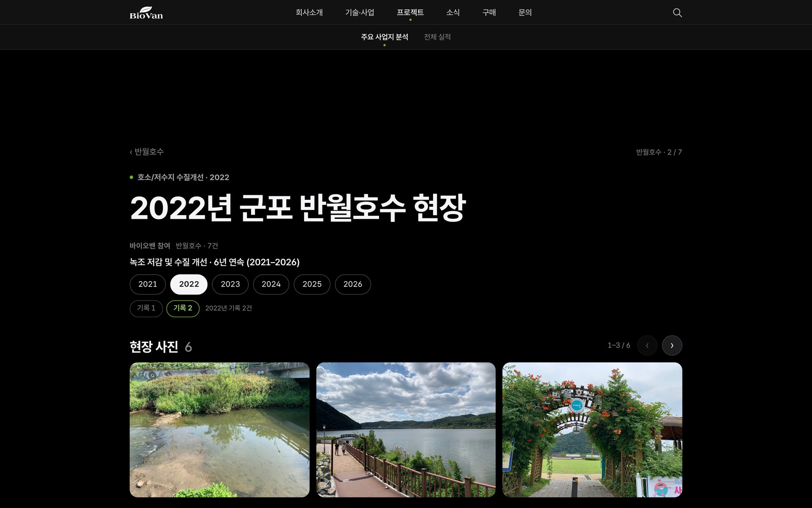Screen dimensions: 812x508
Task: Switch to 주요 사업지 분석 tab
Action: click(x=384, y=37)
